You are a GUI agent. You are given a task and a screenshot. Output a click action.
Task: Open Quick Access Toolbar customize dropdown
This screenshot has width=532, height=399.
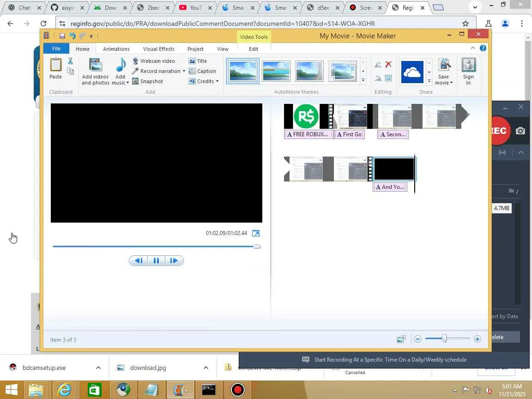tap(91, 36)
